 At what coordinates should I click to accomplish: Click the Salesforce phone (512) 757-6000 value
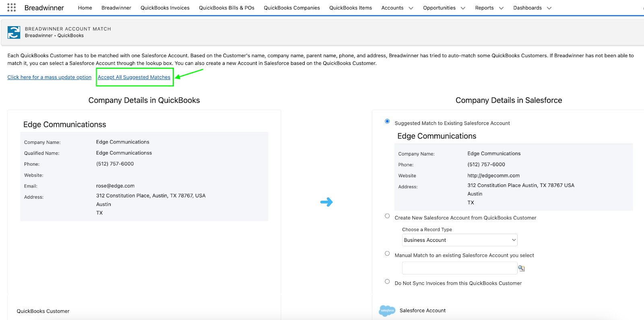[486, 164]
